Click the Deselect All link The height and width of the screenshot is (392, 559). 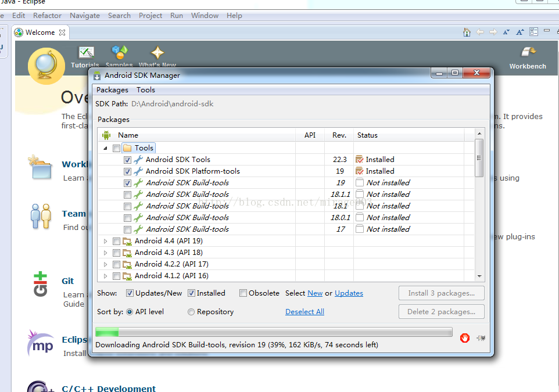point(305,311)
